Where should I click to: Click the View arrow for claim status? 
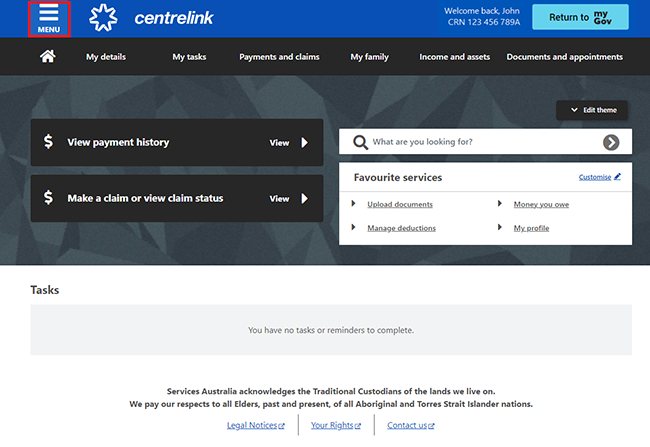pyautogui.click(x=305, y=198)
